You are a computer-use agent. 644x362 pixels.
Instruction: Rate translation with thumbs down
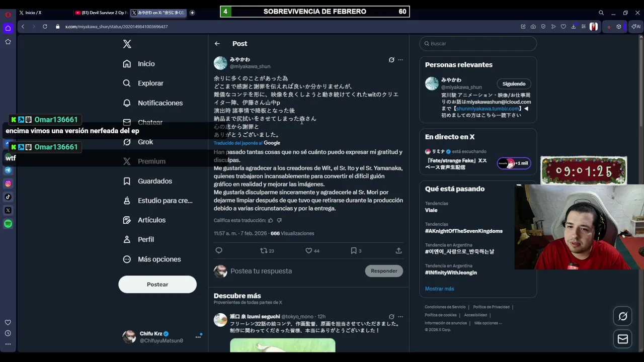[279, 220]
